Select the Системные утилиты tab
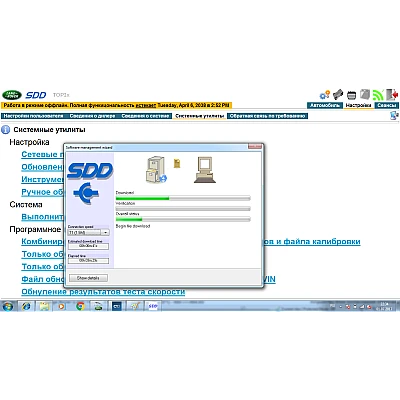Viewport: 400px width, 400px height. (199, 116)
